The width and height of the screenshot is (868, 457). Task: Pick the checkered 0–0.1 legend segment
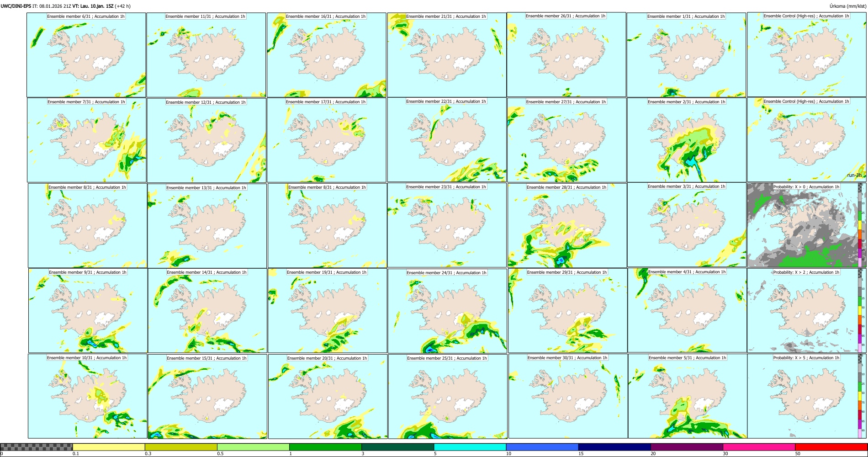click(37, 447)
